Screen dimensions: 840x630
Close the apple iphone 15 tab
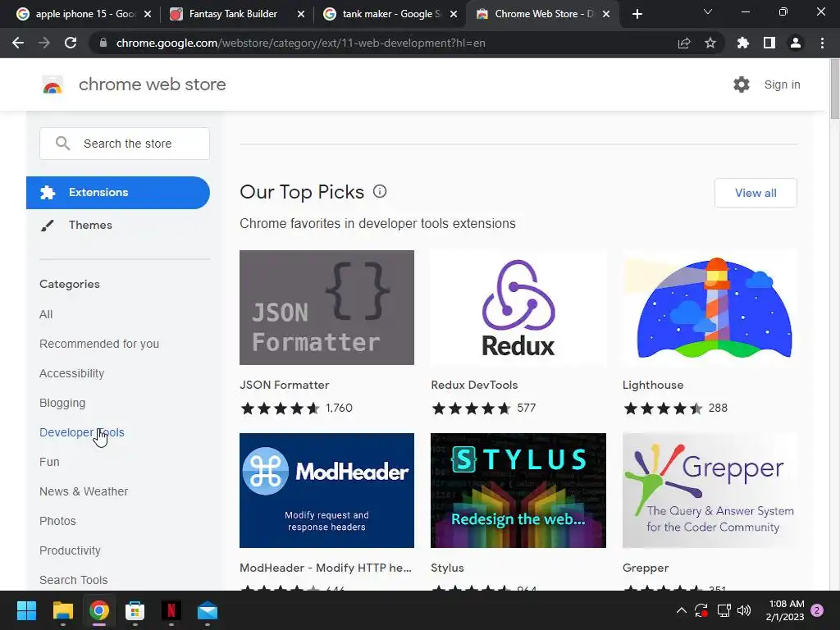pos(148,14)
